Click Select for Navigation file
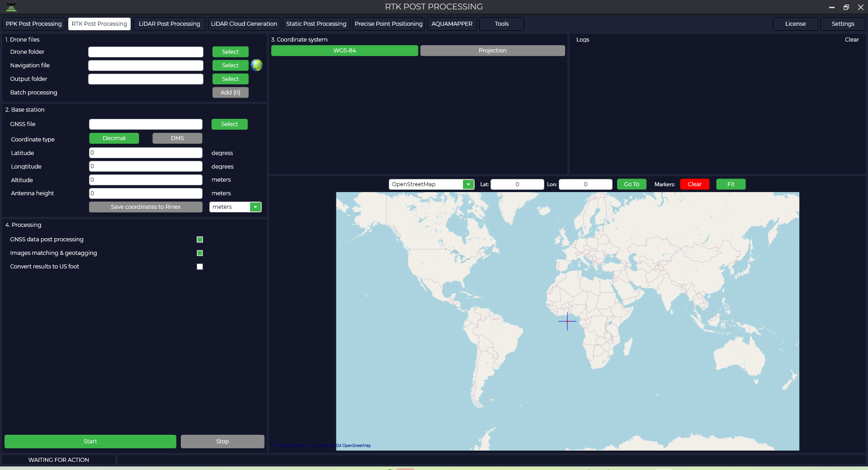The height and width of the screenshot is (470, 868). pyautogui.click(x=231, y=66)
